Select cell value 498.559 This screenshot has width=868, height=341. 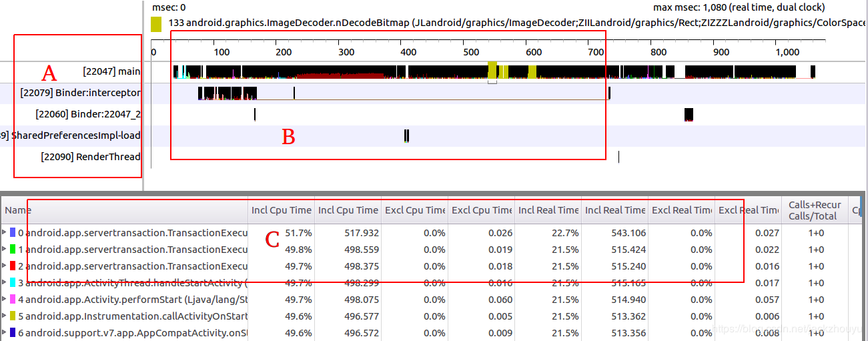click(362, 250)
